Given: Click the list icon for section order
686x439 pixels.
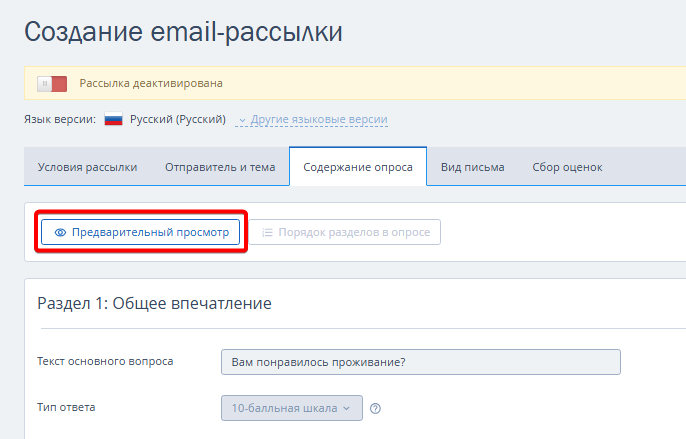Looking at the screenshot, I should [x=267, y=232].
